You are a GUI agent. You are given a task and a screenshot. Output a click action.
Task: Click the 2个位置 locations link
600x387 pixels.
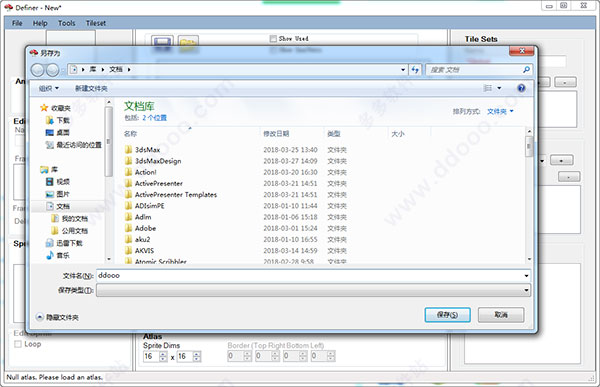pos(155,118)
